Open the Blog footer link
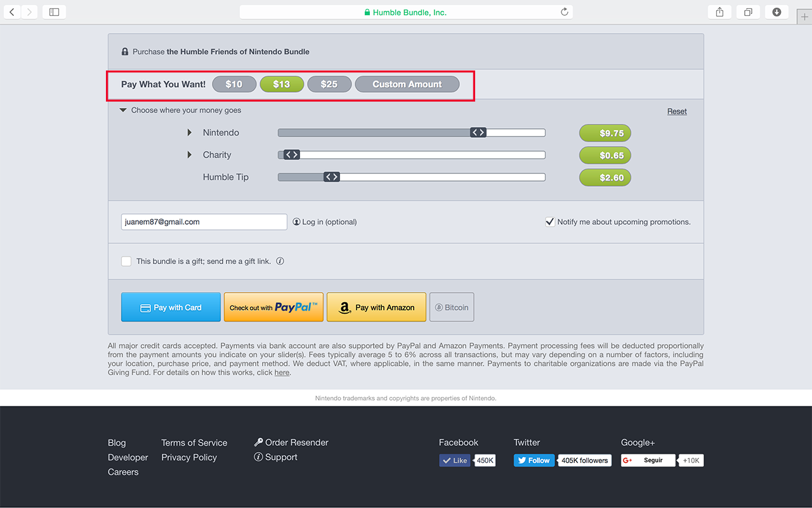Viewport: 812px width, 508px height. pos(117,443)
